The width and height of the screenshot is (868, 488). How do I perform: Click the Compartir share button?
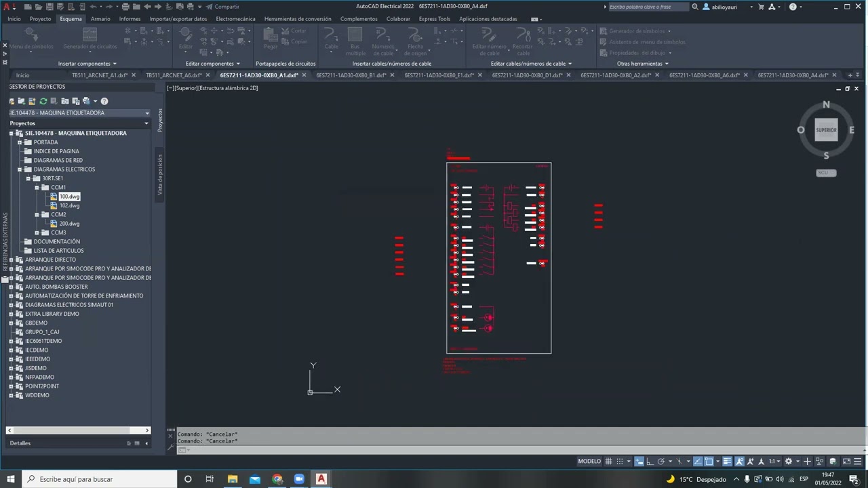[x=222, y=6]
